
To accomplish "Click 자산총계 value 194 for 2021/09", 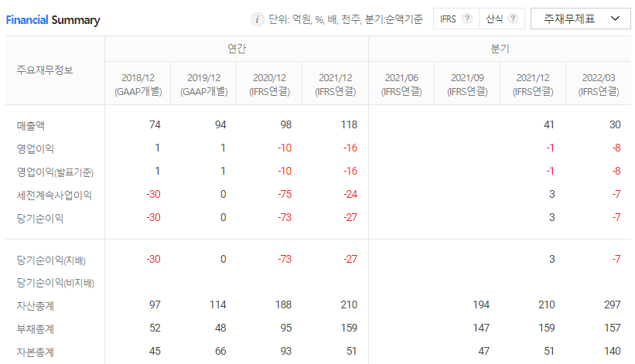I will 481,304.
